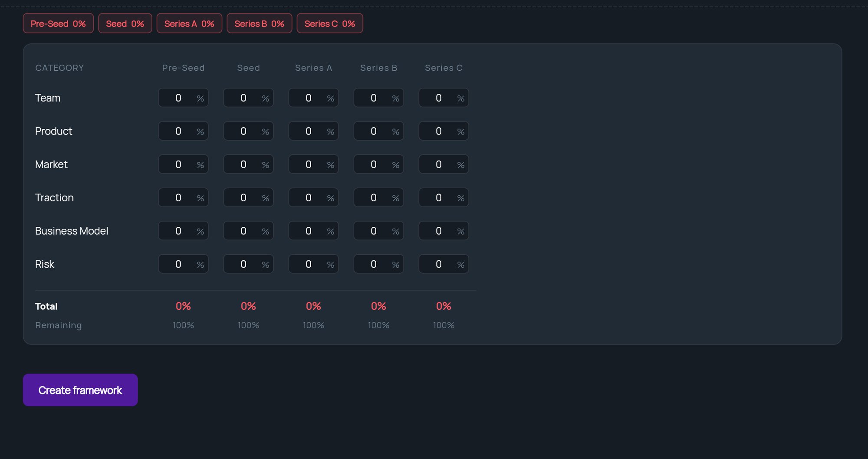
Task: Click the Create framework button
Action: click(x=80, y=390)
